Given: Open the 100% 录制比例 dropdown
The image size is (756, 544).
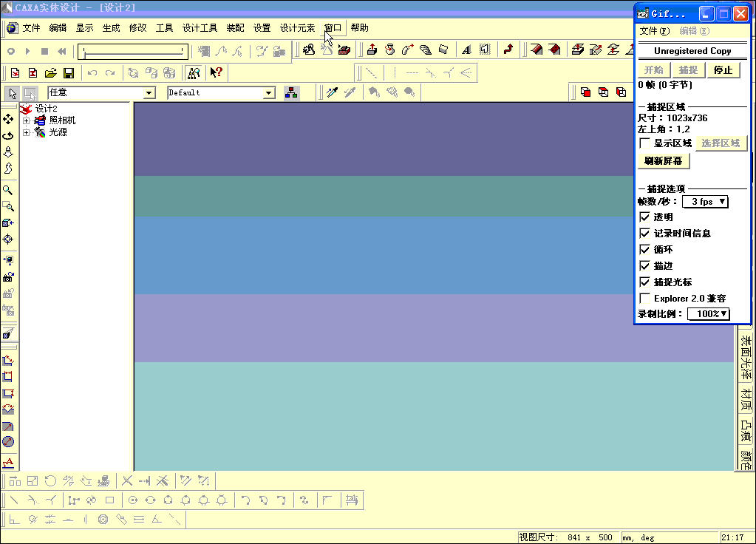Looking at the screenshot, I should point(708,314).
